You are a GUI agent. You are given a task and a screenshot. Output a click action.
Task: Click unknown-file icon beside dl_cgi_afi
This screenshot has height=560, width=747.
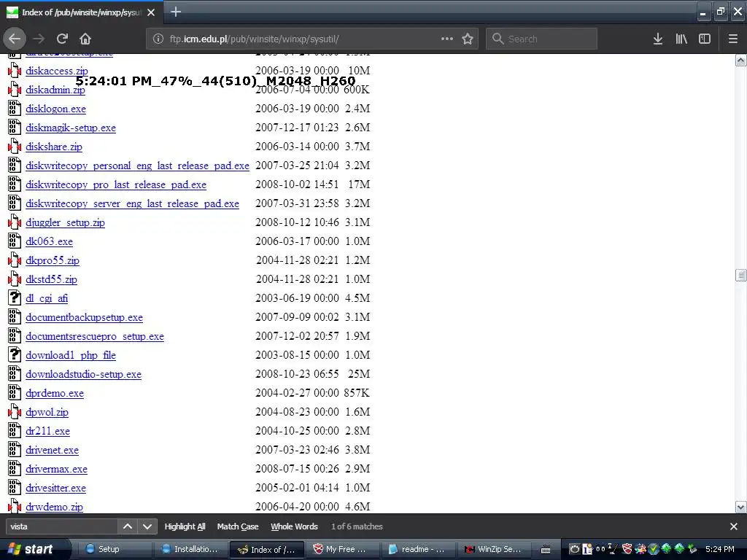pyautogui.click(x=15, y=298)
